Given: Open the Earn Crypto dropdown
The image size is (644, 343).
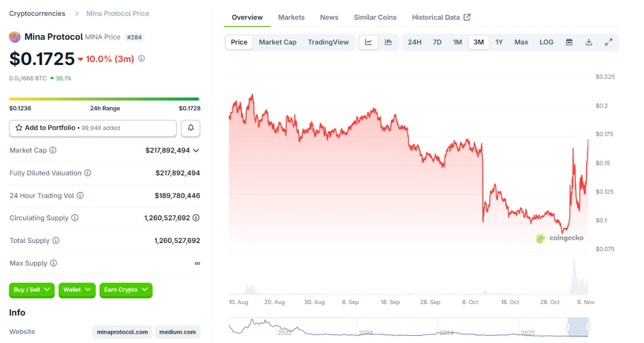Looking at the screenshot, I should click(126, 290).
